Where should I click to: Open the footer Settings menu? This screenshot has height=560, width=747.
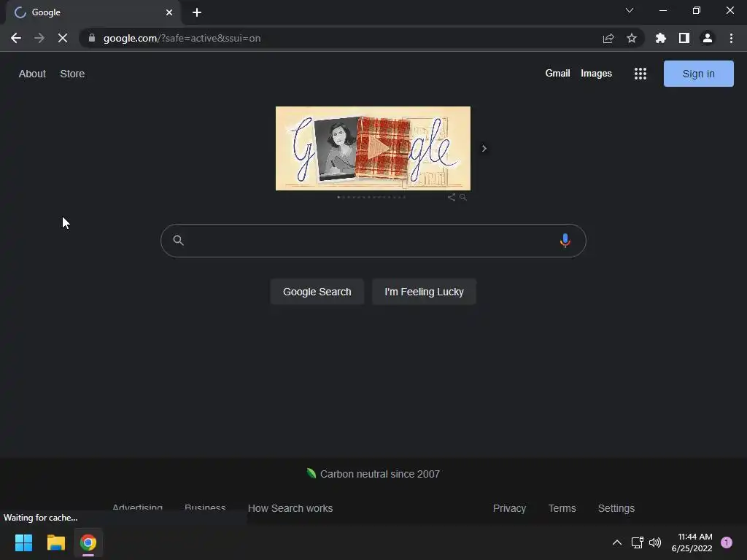tap(616, 508)
